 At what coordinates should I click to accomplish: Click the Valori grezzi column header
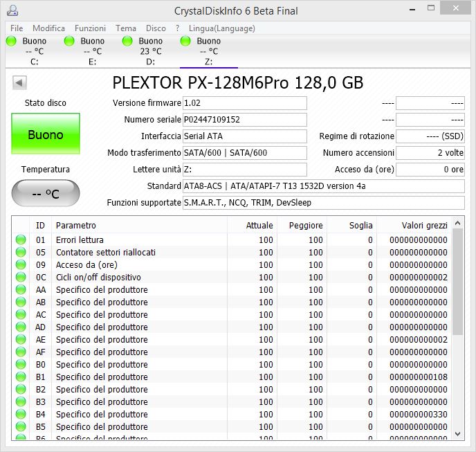point(424,225)
